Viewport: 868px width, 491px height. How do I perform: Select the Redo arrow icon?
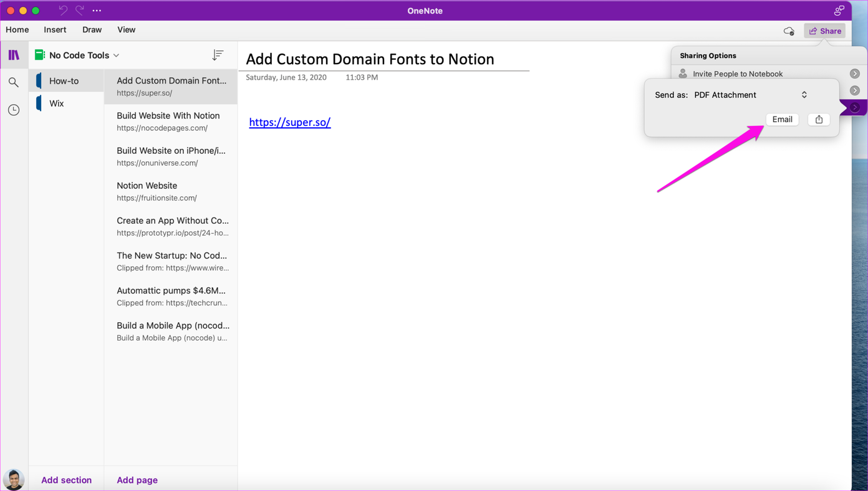coord(79,10)
